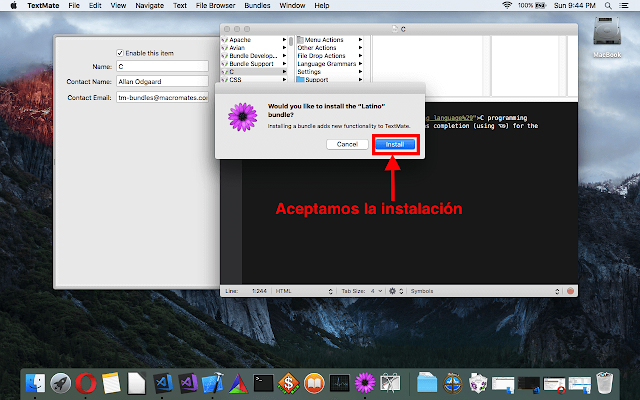Viewport: 640px width, 400px height.
Task: Open the View menu
Action: pyautogui.click(x=118, y=5)
